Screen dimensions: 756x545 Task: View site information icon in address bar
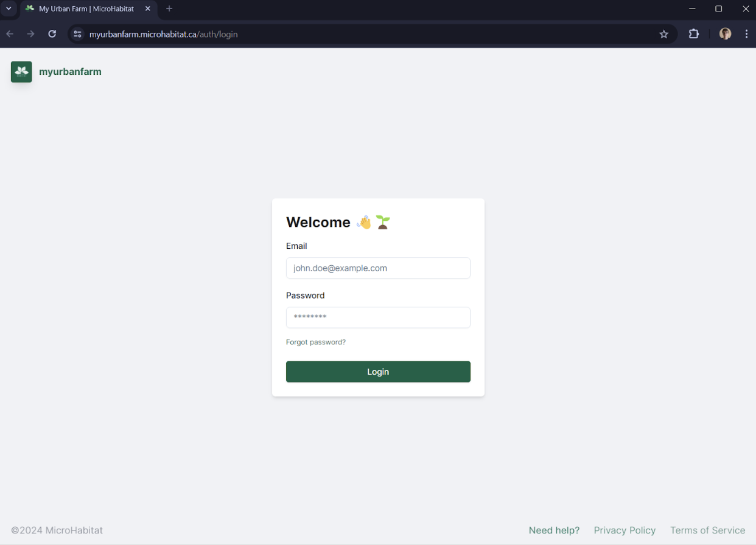point(77,34)
